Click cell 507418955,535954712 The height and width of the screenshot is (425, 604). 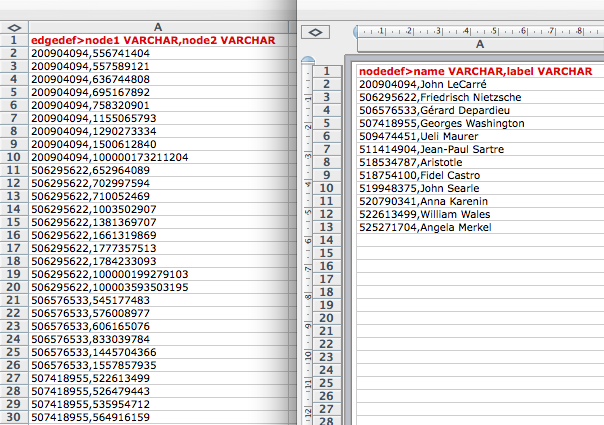(158, 405)
